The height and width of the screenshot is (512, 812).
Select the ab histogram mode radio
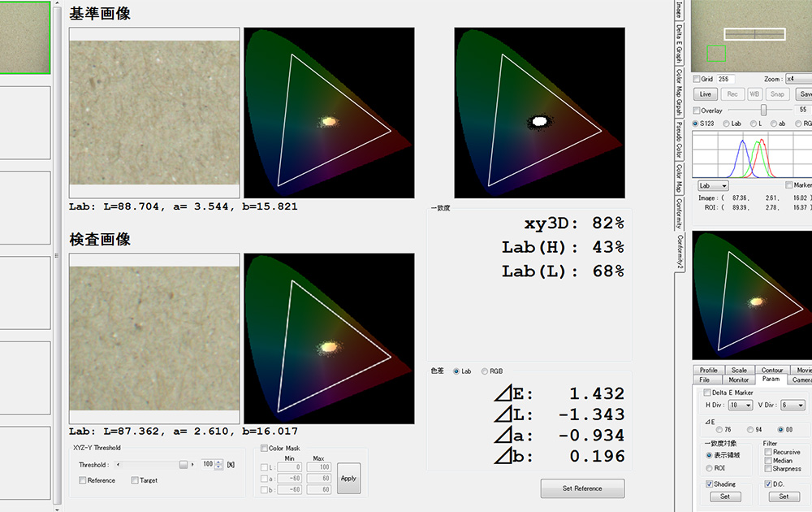(774, 124)
